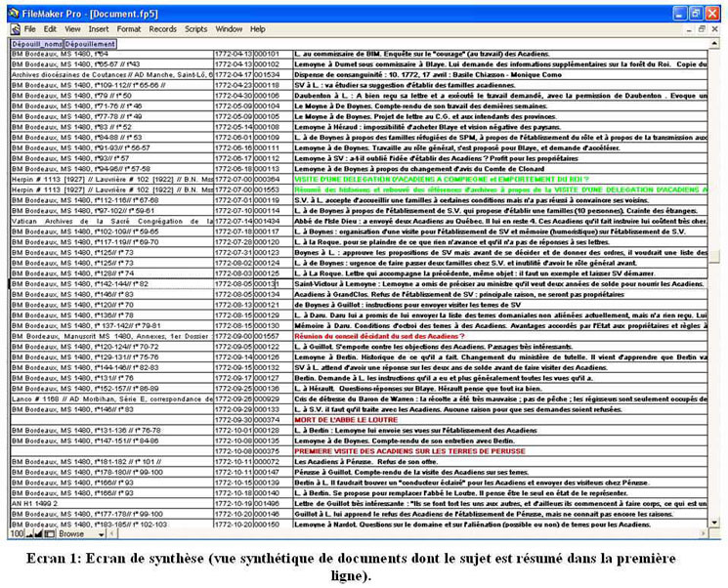The image size is (728, 588).
Task: Click summary 'Daubenton à L. : A bien reçu sa lettre'
Action: tap(500, 96)
